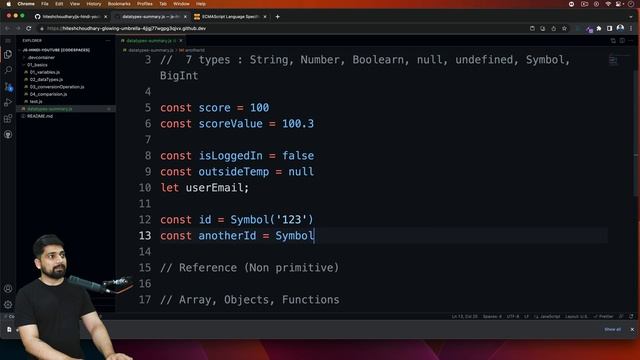This screenshot has width=640, height=360.
Task: Open Chrome File menu
Action: (x=44, y=4)
